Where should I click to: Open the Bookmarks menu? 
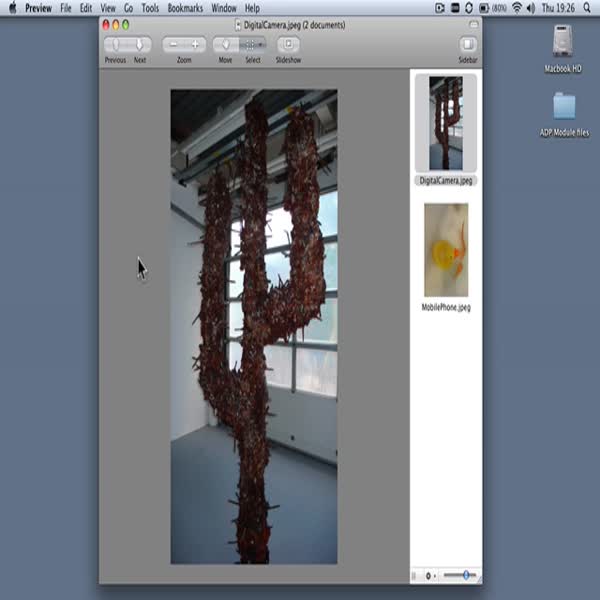185,7
